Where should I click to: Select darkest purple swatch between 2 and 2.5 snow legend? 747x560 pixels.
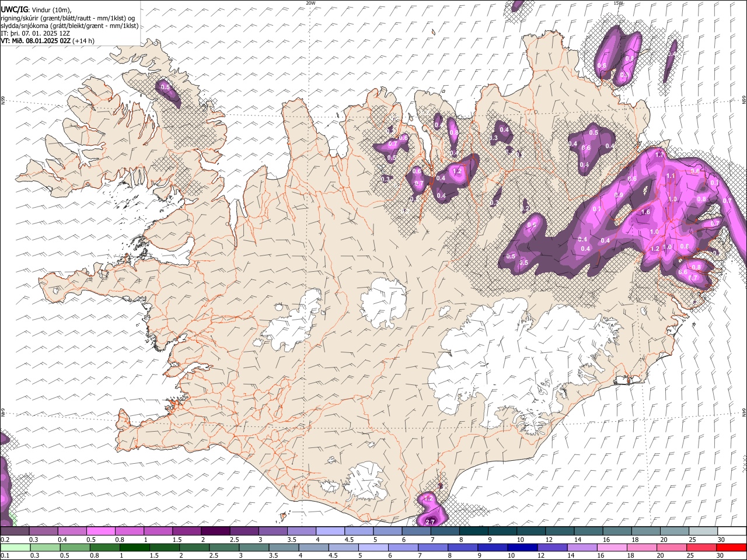coord(215,531)
